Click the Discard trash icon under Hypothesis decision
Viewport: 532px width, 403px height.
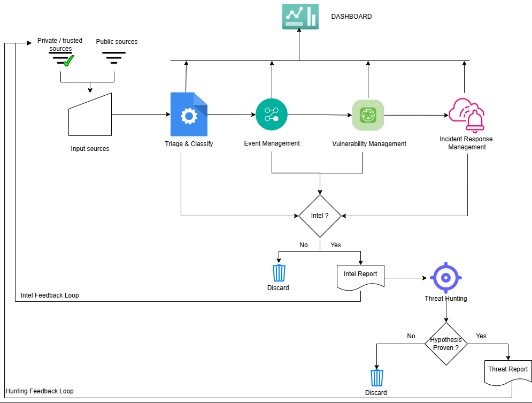(x=377, y=378)
